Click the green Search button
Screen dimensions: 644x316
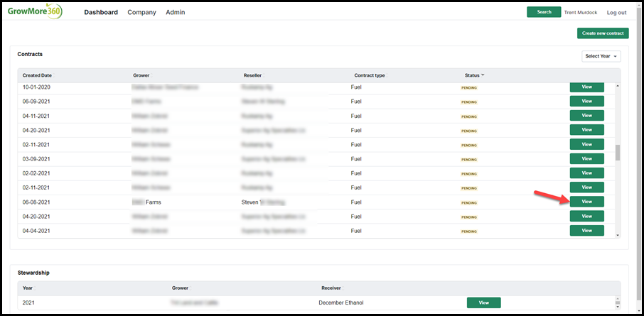point(544,12)
